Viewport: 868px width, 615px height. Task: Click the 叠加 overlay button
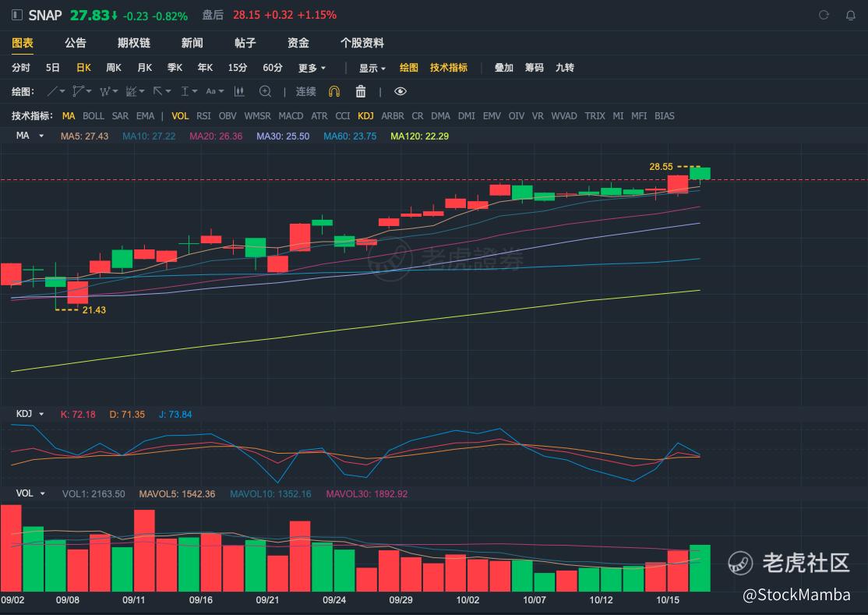(x=504, y=68)
